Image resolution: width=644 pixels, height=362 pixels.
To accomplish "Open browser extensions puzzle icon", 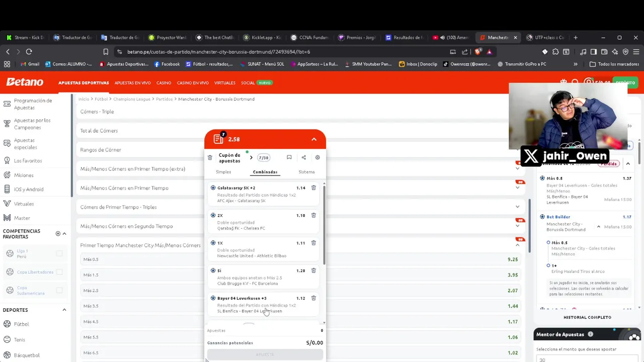I will pyautogui.click(x=555, y=52).
